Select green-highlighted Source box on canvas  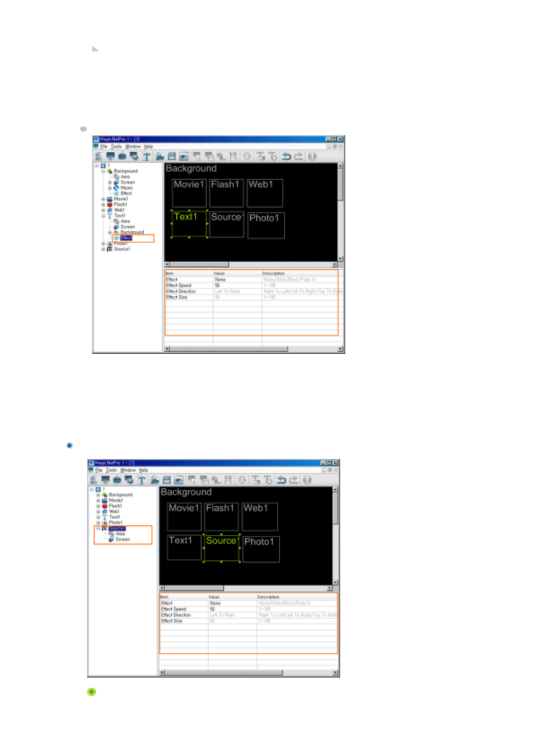tap(222, 547)
